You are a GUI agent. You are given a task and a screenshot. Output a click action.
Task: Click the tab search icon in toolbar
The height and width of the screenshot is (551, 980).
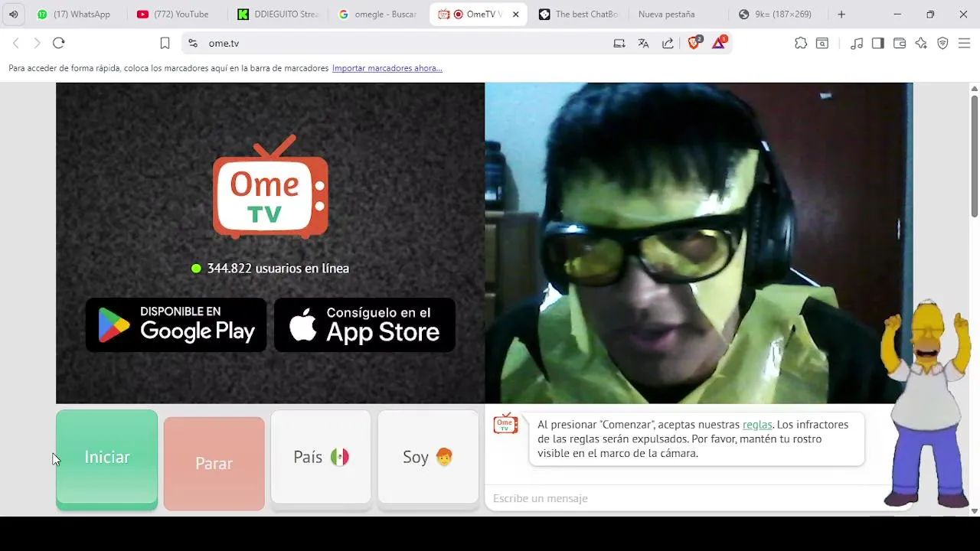tap(822, 44)
